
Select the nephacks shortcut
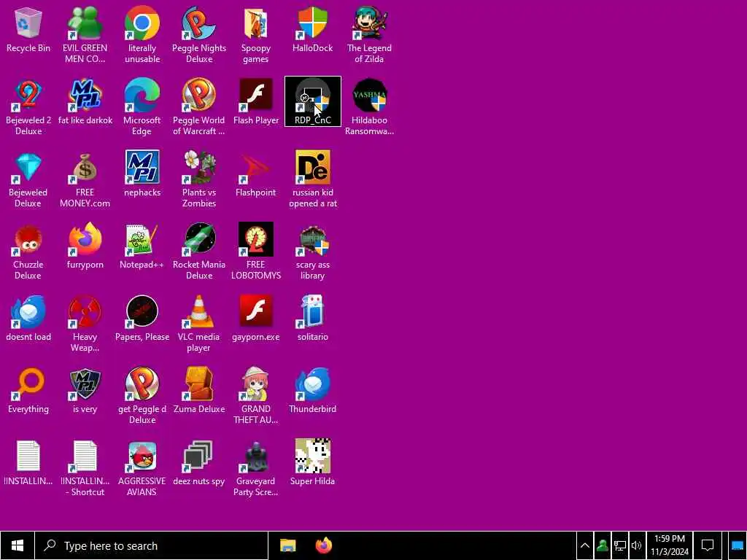(x=142, y=174)
